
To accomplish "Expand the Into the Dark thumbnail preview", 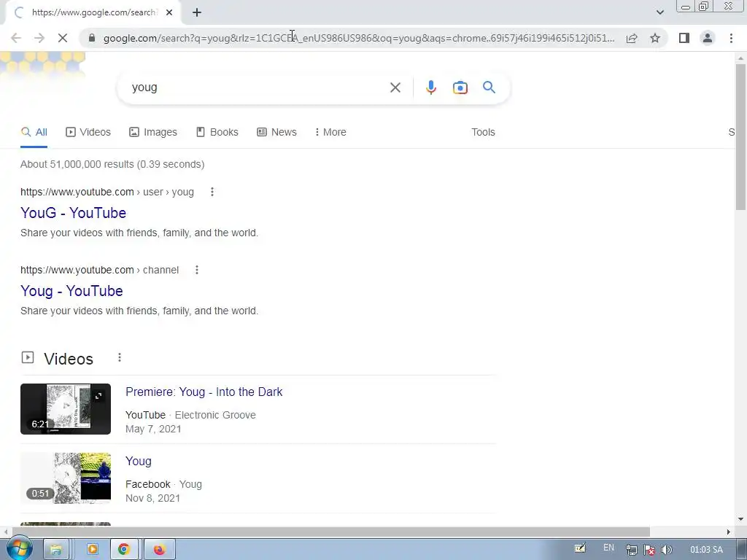I will (x=98, y=396).
